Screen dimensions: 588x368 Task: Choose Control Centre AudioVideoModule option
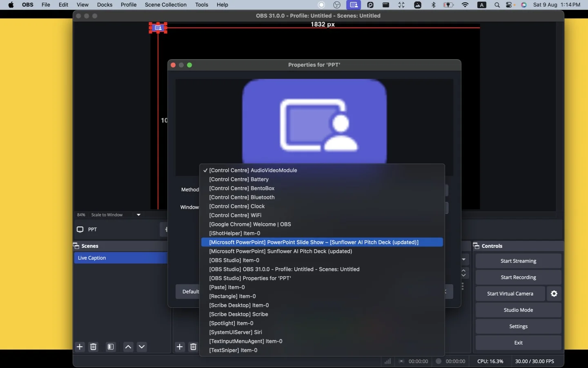(322, 170)
